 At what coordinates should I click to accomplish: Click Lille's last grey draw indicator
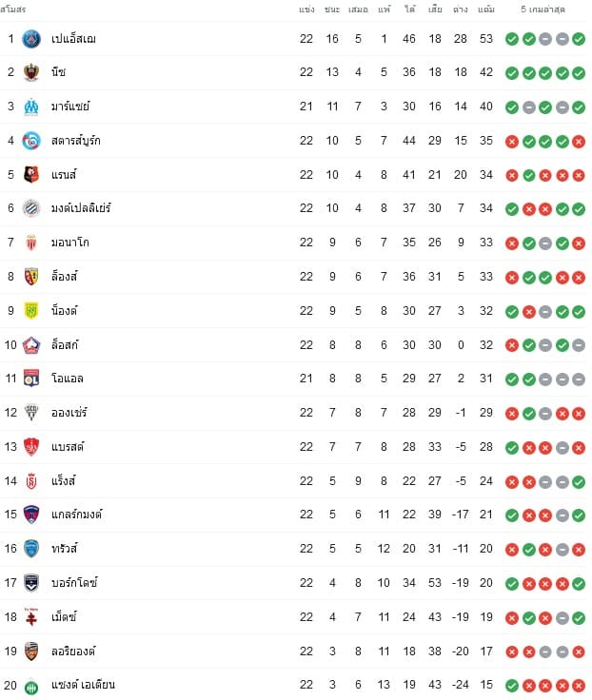(578, 345)
